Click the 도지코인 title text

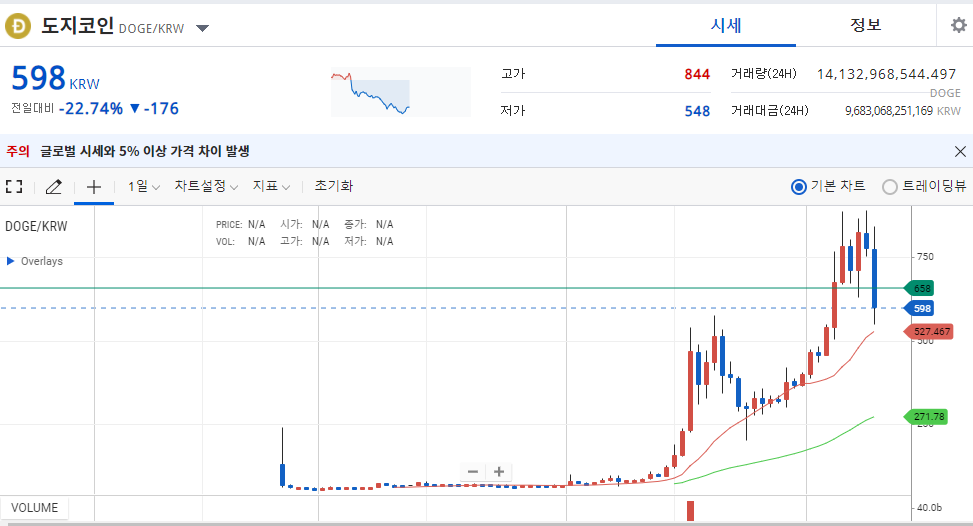pyautogui.click(x=78, y=25)
